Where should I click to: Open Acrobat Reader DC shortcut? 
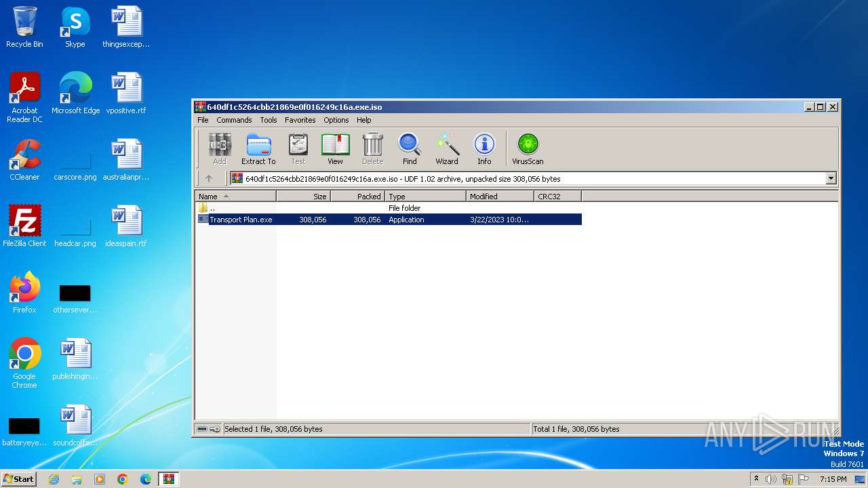point(24,98)
